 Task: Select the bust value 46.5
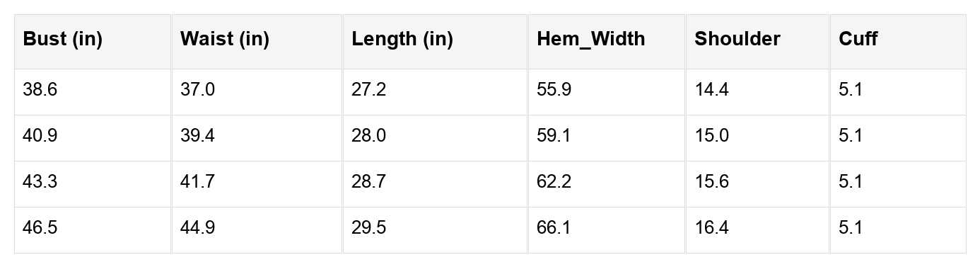(x=40, y=228)
